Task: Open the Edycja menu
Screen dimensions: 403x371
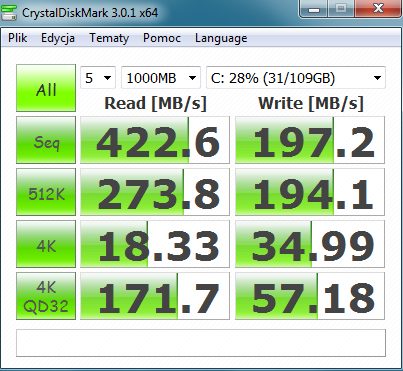Action: coord(58,38)
